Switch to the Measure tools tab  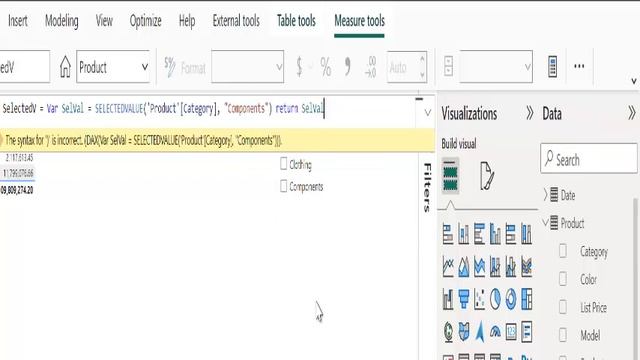pos(360,20)
